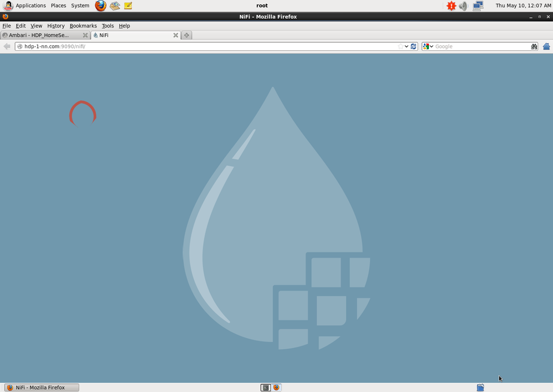Launch Firefox from the top panel icon

point(100,6)
